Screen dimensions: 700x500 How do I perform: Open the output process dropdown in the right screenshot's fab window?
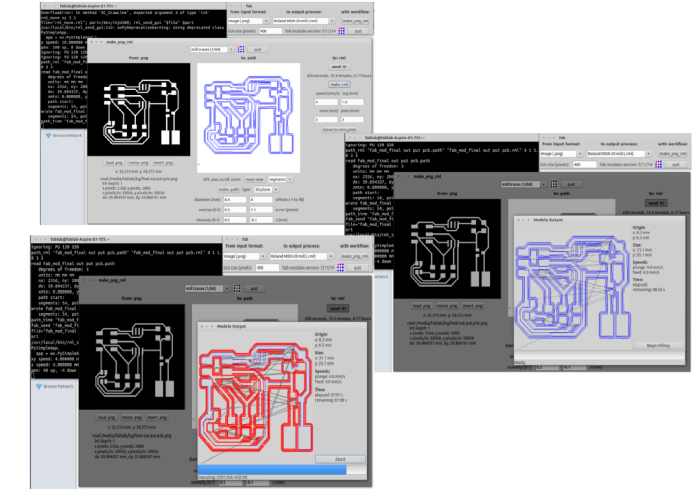tap(618, 154)
